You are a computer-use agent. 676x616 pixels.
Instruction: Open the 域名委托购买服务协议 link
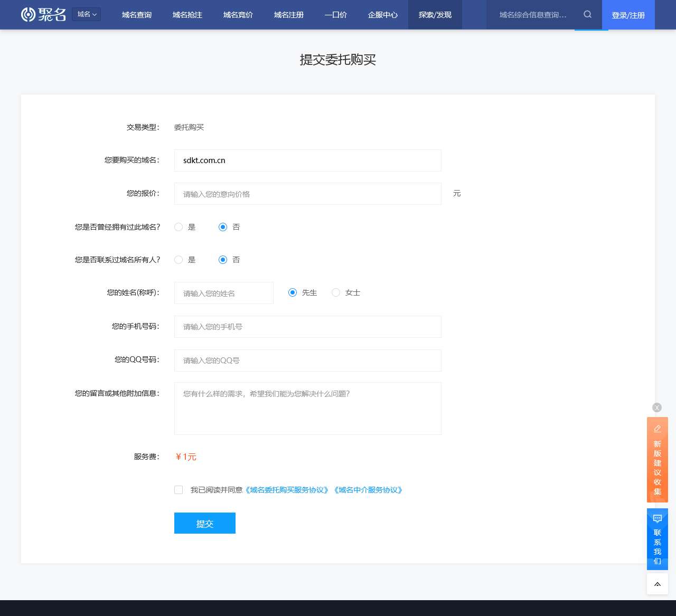click(x=288, y=490)
